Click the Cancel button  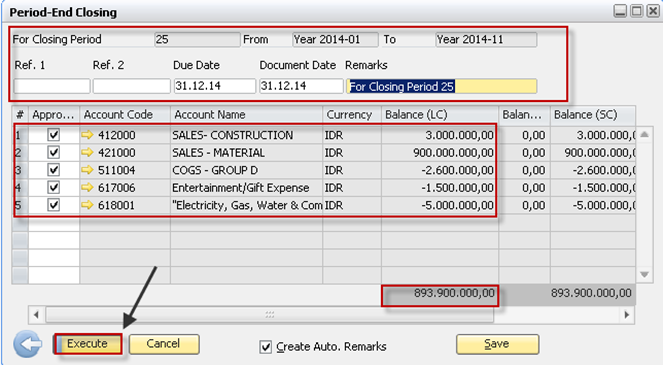coord(164,344)
